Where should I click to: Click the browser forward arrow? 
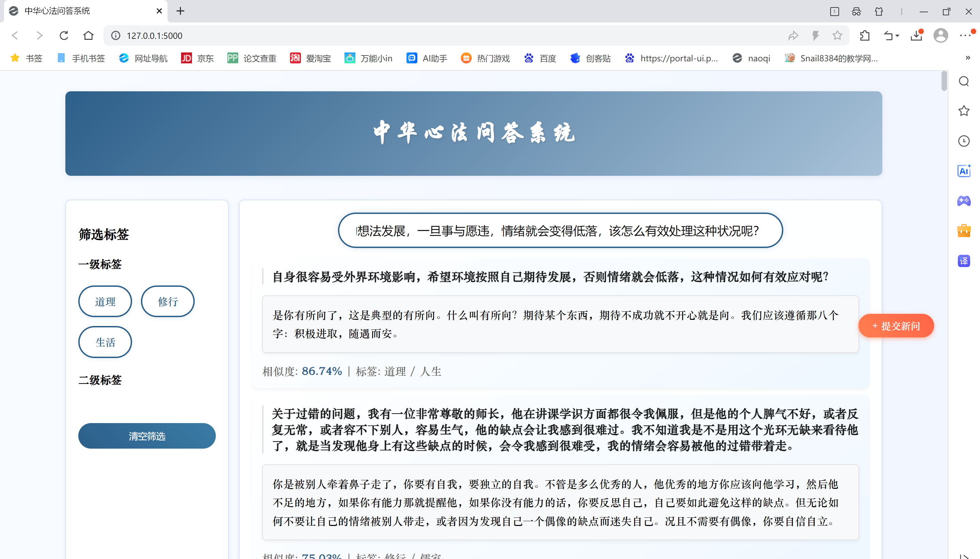click(x=39, y=36)
